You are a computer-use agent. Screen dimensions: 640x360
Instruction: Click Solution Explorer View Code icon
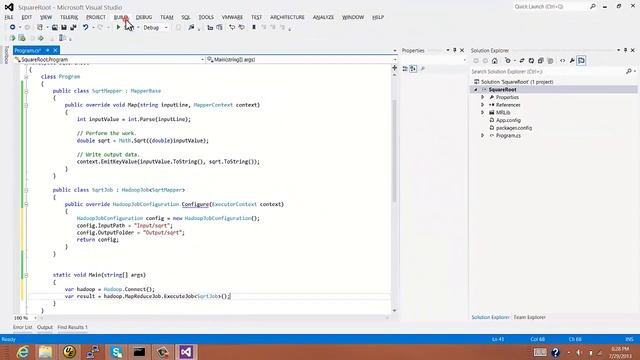[x=562, y=61]
